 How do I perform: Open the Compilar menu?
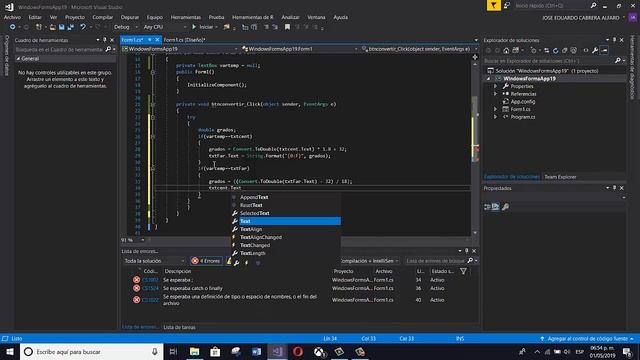[102, 17]
